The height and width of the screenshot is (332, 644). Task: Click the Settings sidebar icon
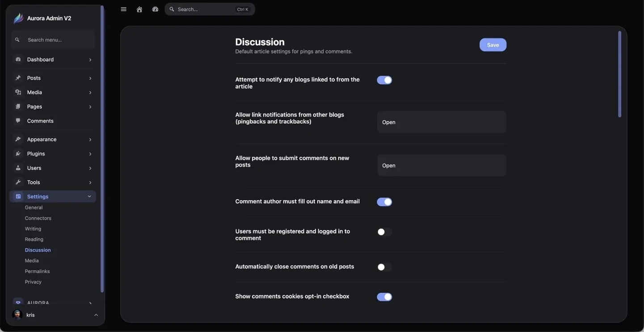point(18,197)
